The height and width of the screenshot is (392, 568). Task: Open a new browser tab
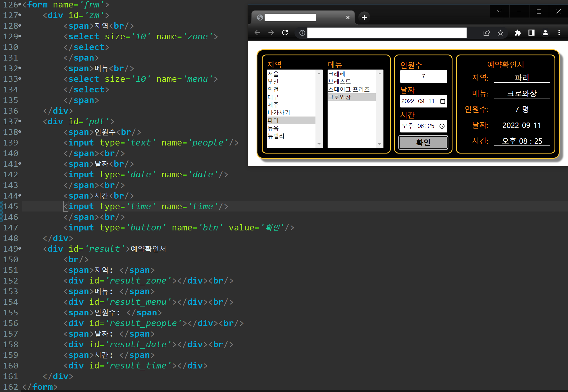click(x=364, y=18)
